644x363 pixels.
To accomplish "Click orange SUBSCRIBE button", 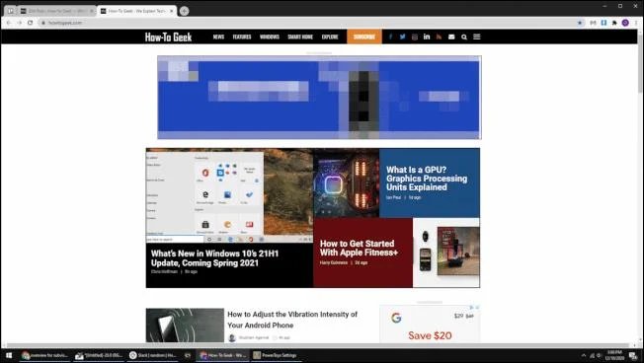I will click(364, 36).
